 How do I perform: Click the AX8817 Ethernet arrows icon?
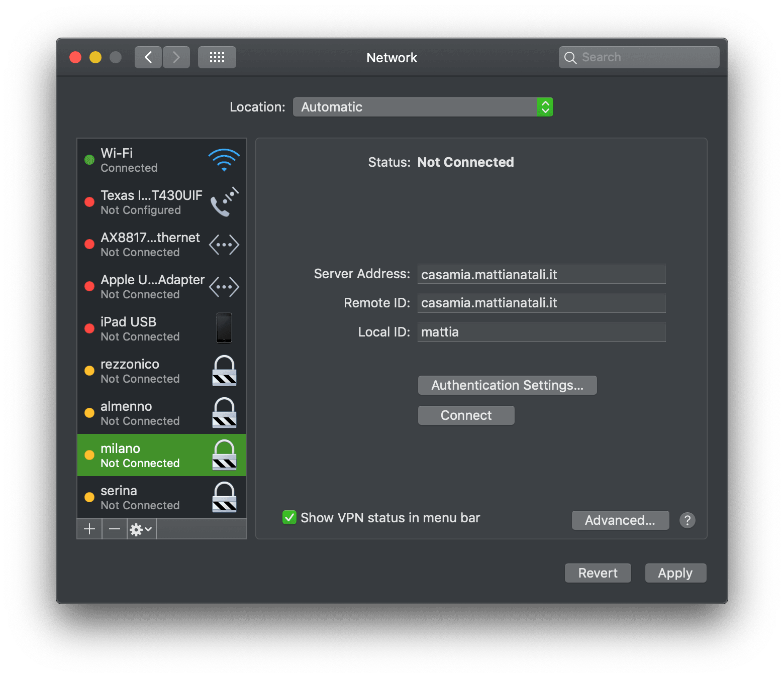(224, 245)
